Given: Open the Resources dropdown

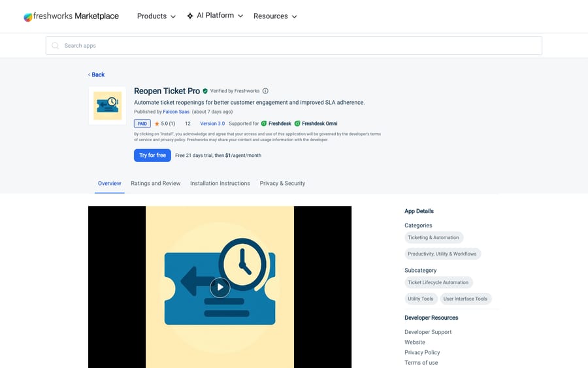Looking at the screenshot, I should point(275,16).
